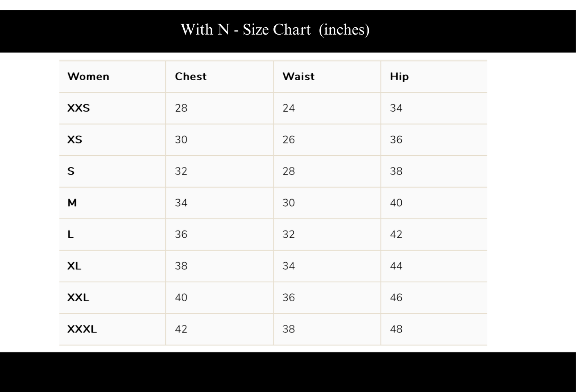Viewport: 576px width, 392px height.
Task: Select the XS chest value 30
Action: coord(181,139)
